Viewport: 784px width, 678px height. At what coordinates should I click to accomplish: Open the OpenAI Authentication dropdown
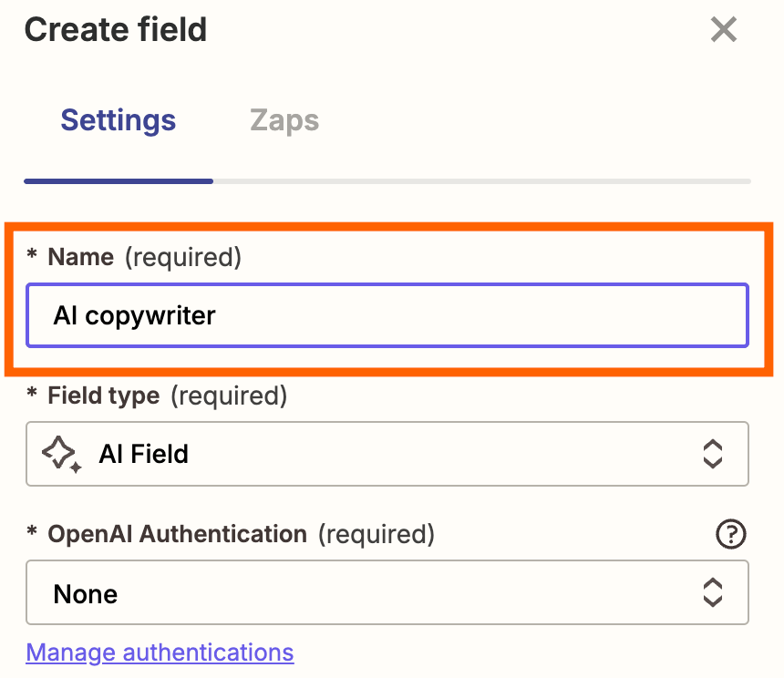point(387,593)
